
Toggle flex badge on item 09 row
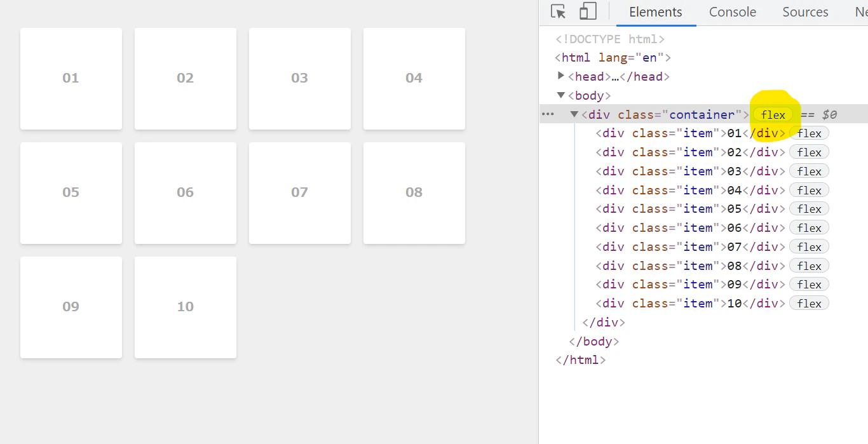(x=809, y=285)
